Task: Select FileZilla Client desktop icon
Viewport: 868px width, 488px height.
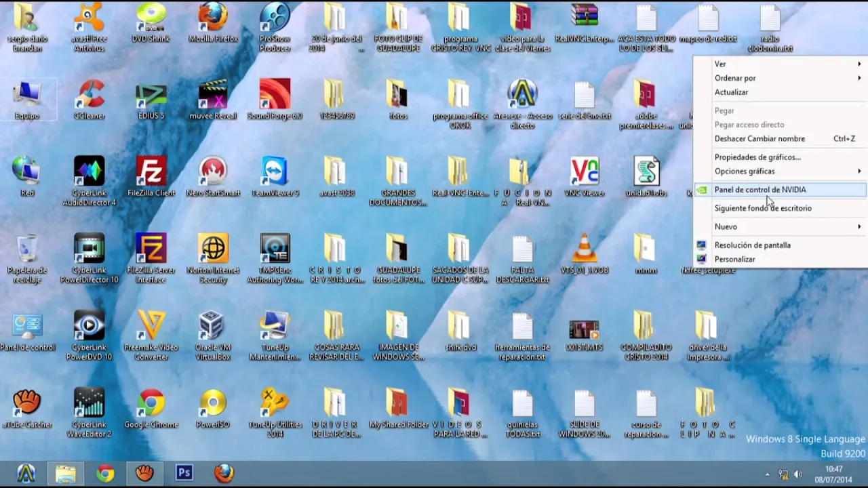Action: [151, 177]
